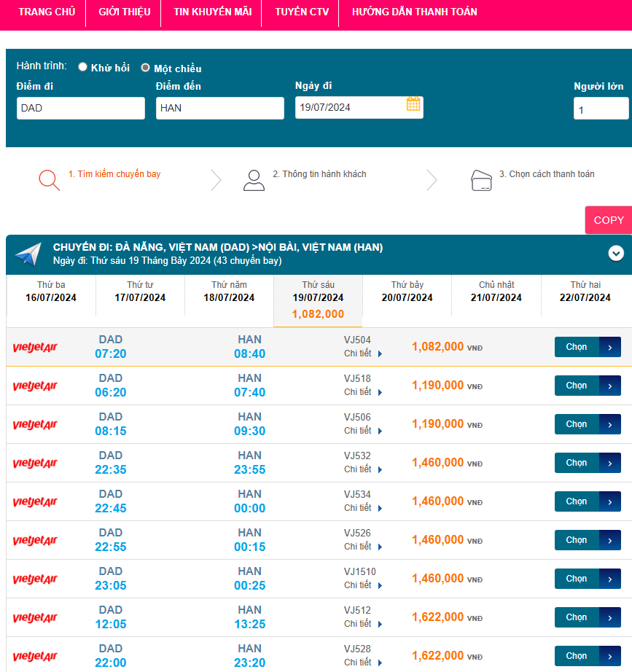Open Hướng Dẫn Thanh Toán menu item
Screen dimensions: 632x672
coord(414,12)
